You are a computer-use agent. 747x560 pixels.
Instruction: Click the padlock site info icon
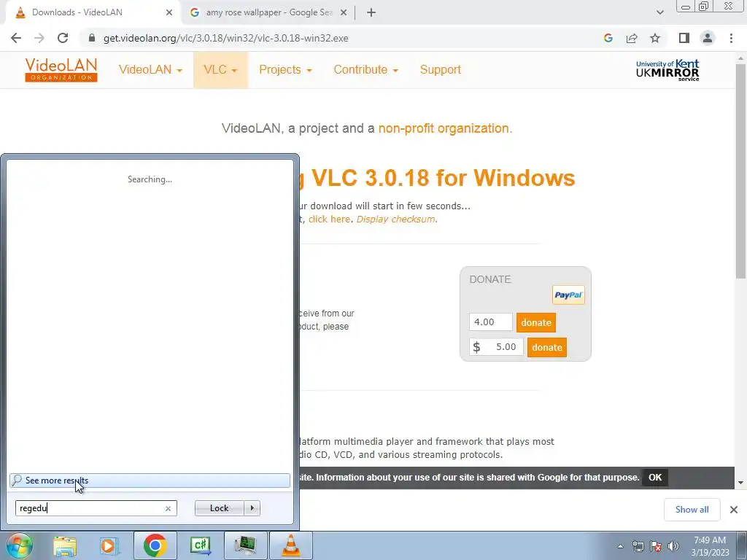(92, 38)
